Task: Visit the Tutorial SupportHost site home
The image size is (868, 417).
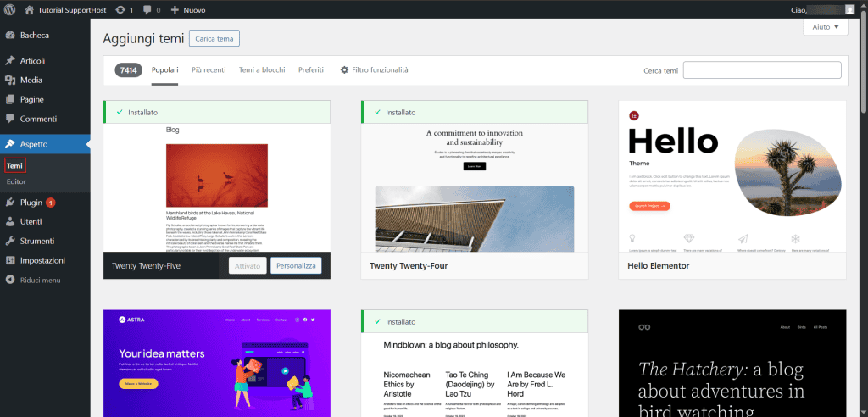Action: click(x=66, y=9)
